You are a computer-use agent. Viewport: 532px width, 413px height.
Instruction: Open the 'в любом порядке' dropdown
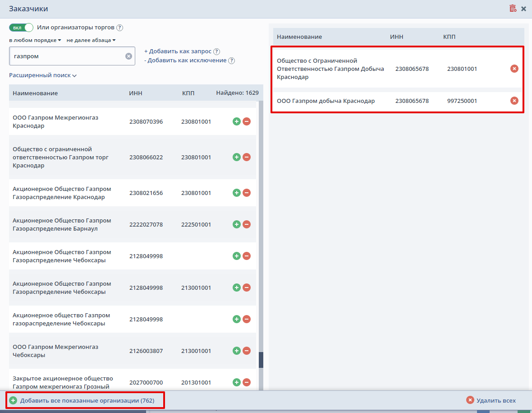[35, 40]
